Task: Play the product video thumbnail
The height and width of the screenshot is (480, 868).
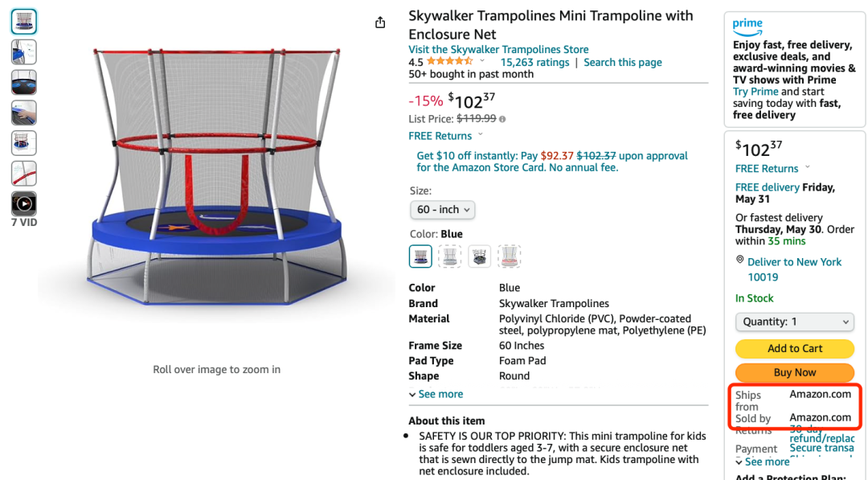Action: 24,203
